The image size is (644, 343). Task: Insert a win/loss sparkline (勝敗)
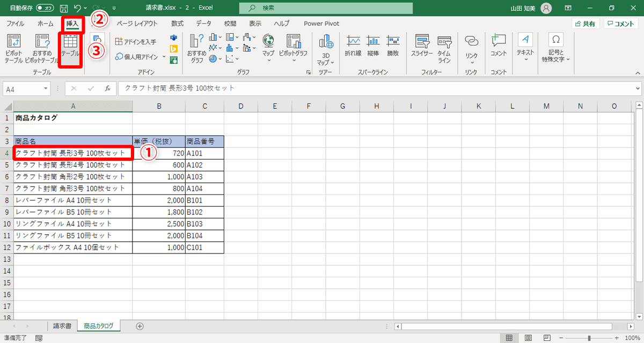click(393, 46)
